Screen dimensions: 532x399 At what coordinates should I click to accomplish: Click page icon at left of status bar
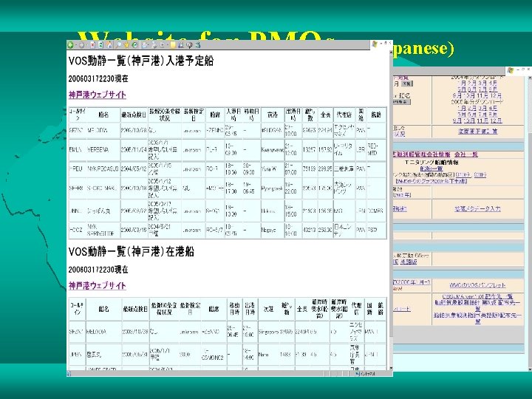point(69,374)
